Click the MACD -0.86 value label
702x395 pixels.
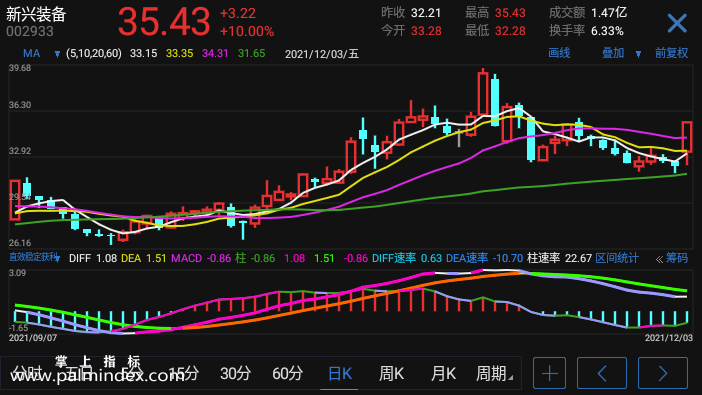tap(201, 258)
